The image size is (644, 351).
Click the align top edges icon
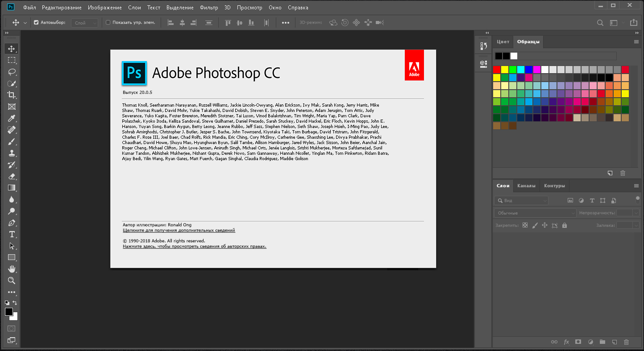(x=228, y=22)
